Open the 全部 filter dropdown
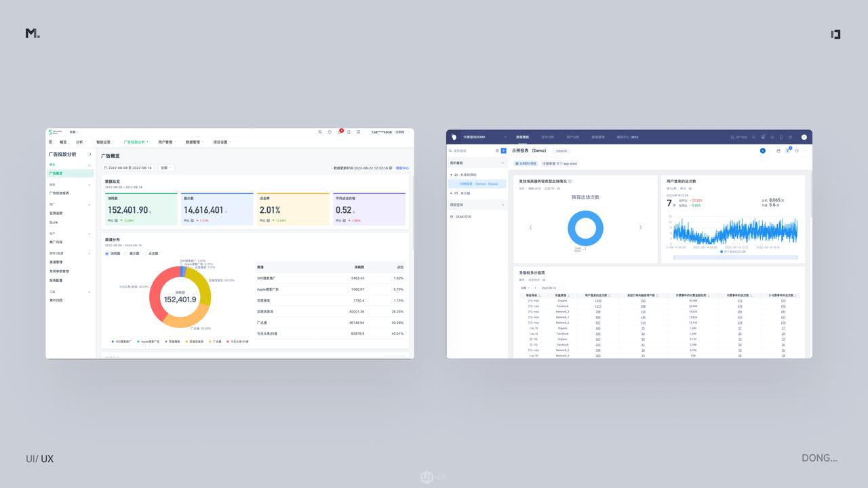Viewport: 868px width, 488px height. (166, 167)
